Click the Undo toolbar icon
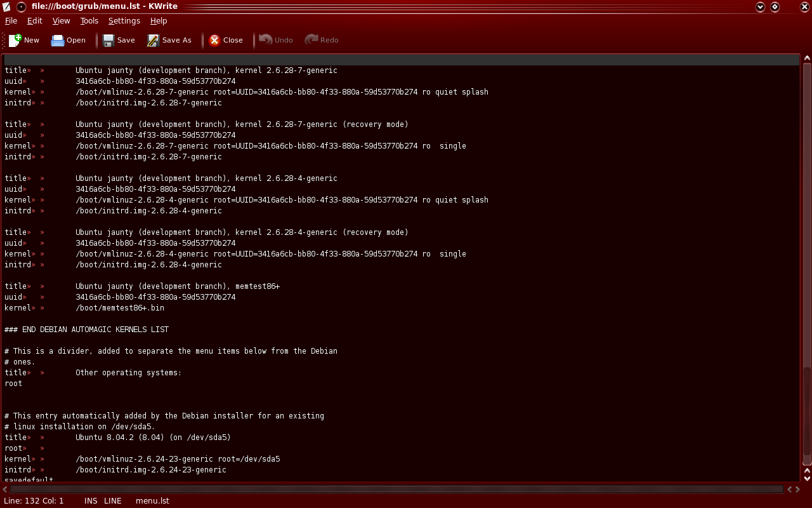 pos(265,40)
